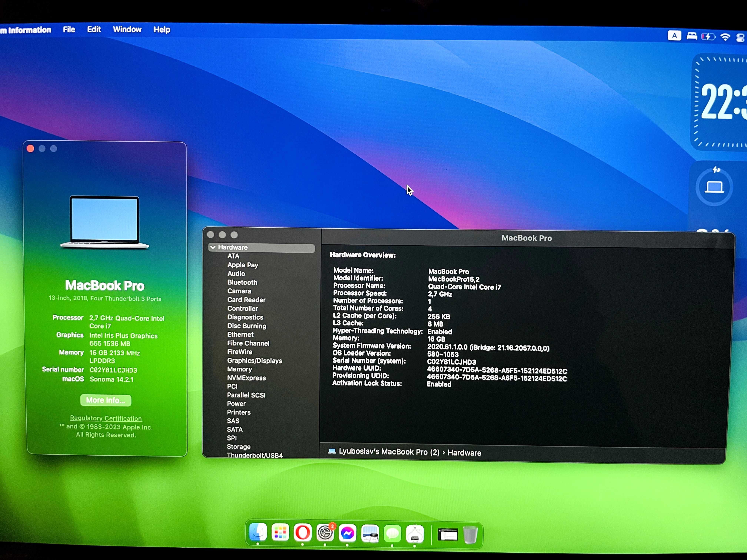Image resolution: width=747 pixels, height=560 pixels.
Task: Click Lyuboslav's MacBook Pro (2) in path bar
Action: click(x=389, y=452)
